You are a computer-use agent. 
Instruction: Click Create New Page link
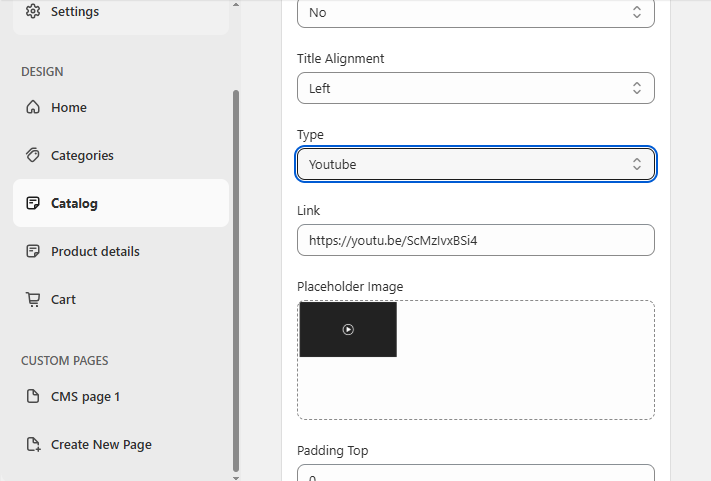click(121, 444)
